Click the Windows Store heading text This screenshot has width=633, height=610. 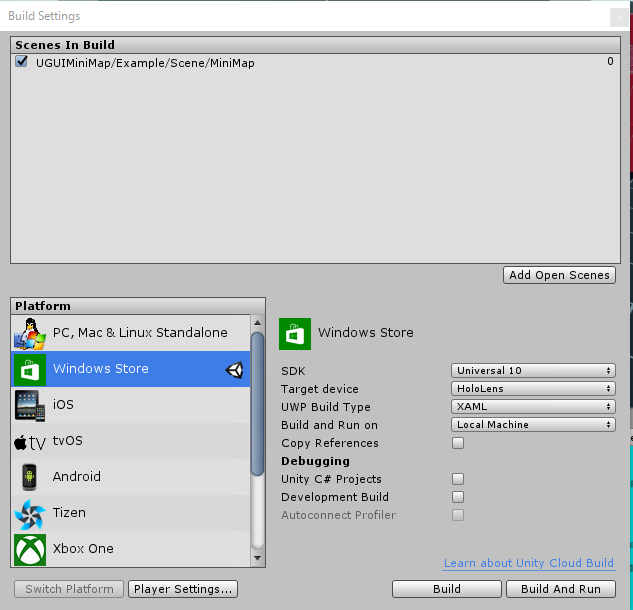click(366, 333)
